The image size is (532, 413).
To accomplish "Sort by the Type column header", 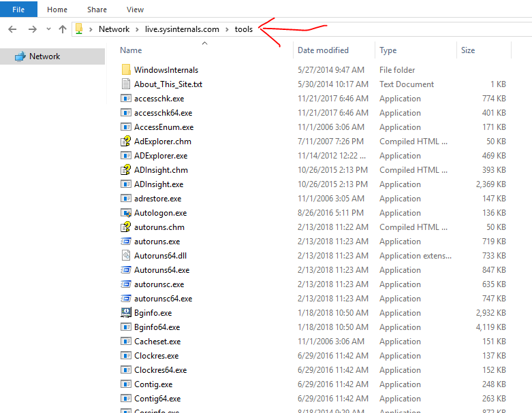I will pos(388,50).
